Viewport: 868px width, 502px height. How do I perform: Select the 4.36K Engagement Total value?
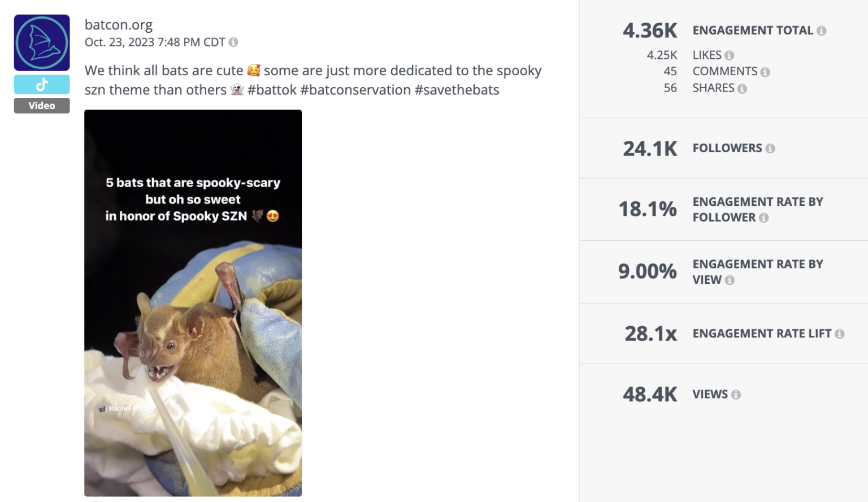pos(650,30)
